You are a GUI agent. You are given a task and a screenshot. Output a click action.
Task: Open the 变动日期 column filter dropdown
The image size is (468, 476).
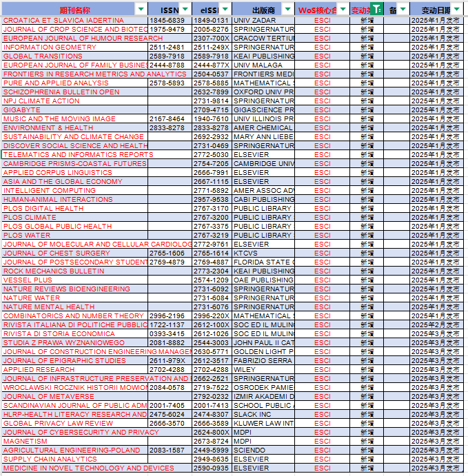457,9
